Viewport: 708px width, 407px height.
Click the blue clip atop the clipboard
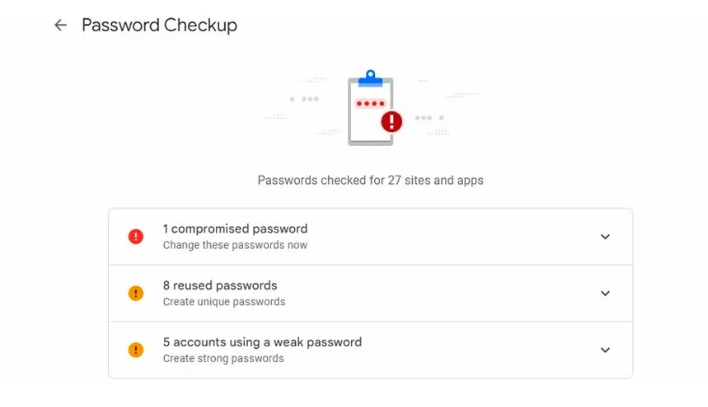(x=370, y=78)
